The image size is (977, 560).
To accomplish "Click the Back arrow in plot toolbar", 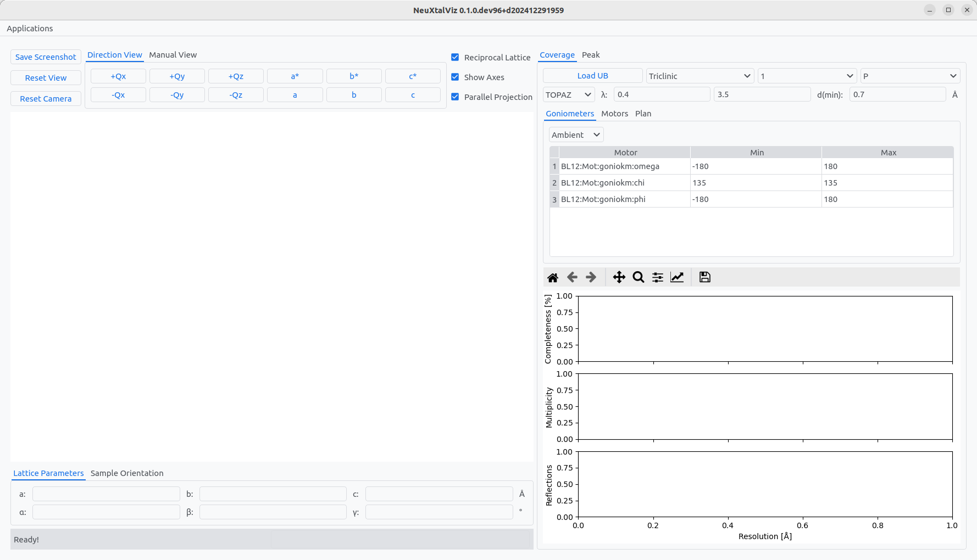I will [x=572, y=277].
